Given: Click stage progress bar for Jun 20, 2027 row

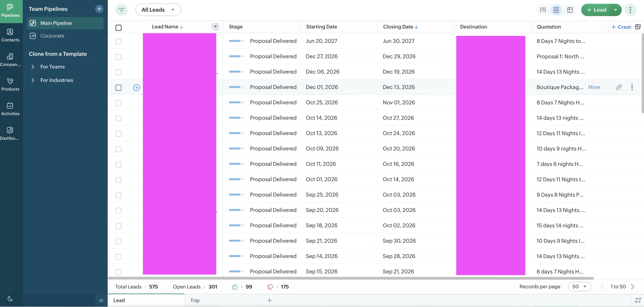Looking at the screenshot, I should tap(236, 41).
